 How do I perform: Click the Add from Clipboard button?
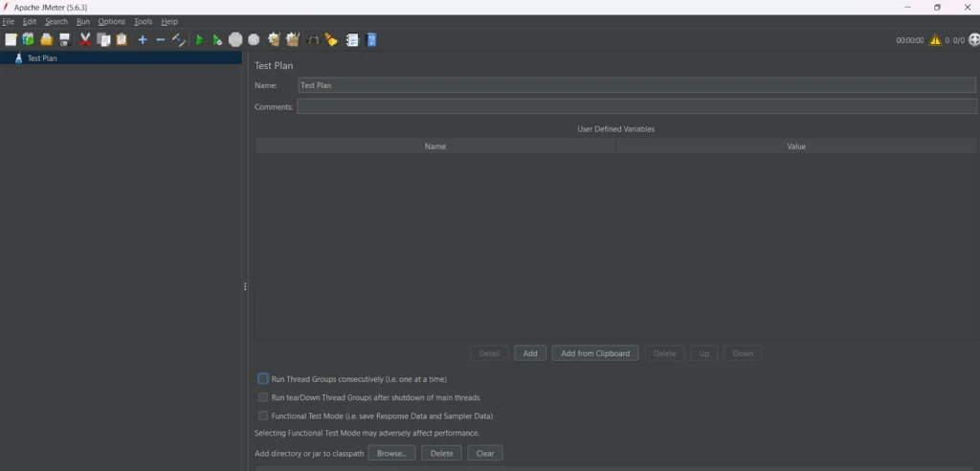click(595, 353)
